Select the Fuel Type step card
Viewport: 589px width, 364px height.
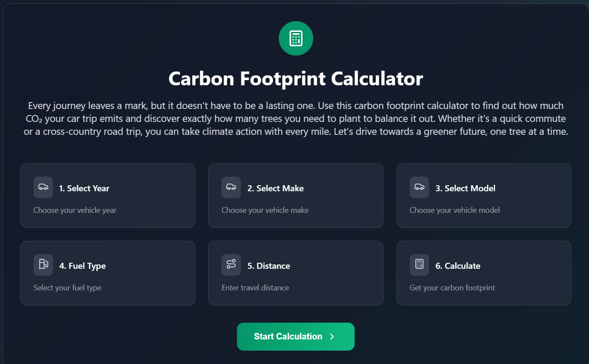pyautogui.click(x=107, y=273)
